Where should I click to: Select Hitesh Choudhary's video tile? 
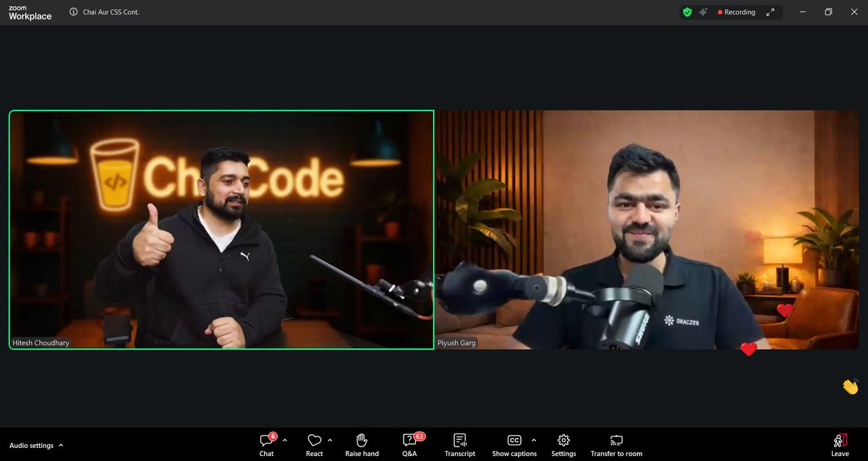(221, 230)
